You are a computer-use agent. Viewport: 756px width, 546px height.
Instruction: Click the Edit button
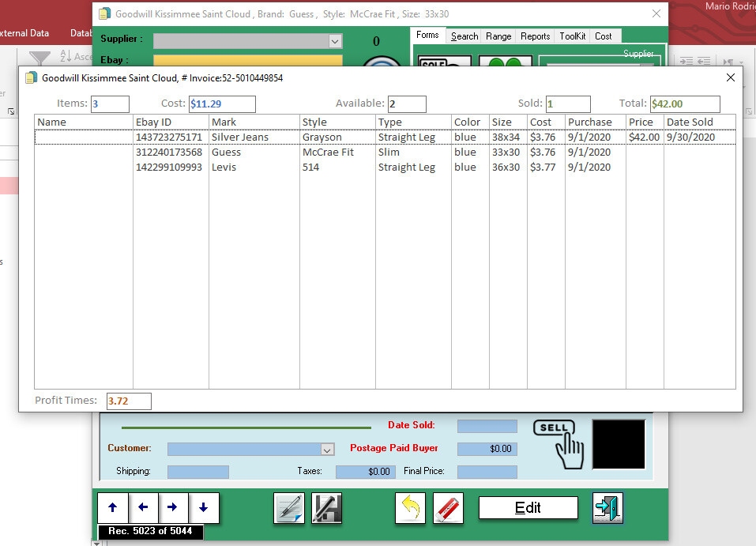tap(528, 506)
